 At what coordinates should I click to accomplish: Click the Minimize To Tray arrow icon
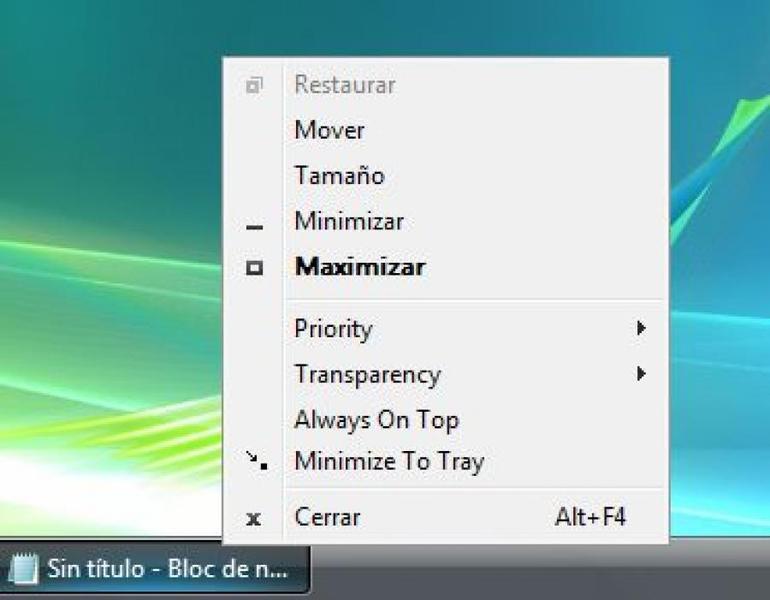pyautogui.click(x=257, y=461)
